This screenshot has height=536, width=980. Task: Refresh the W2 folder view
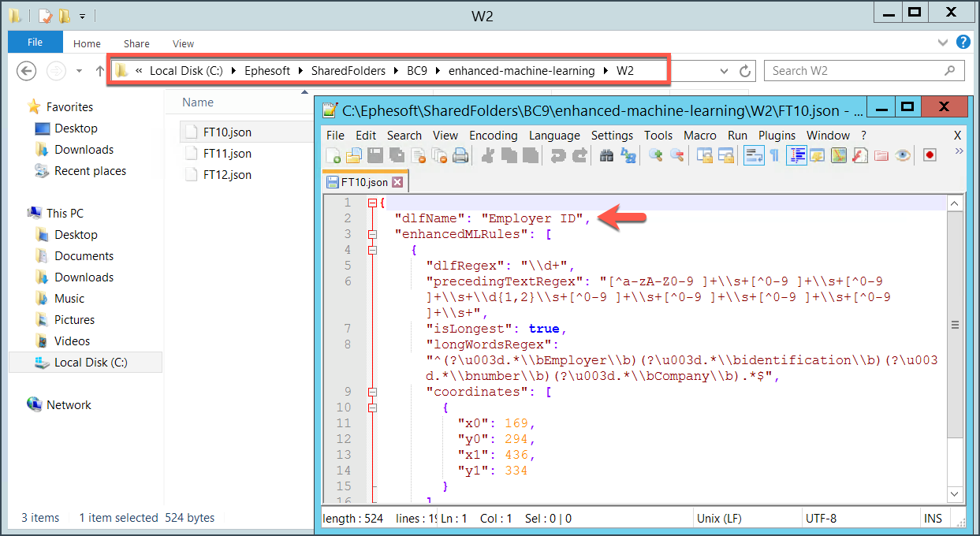pos(745,71)
